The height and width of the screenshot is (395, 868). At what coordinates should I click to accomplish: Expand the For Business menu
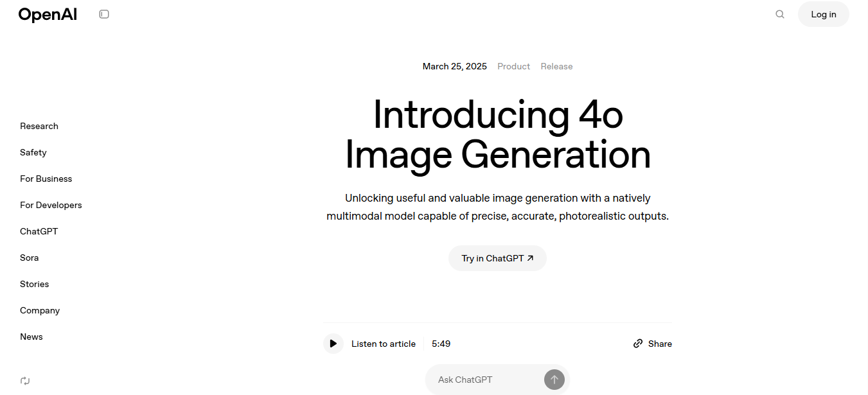coord(46,179)
